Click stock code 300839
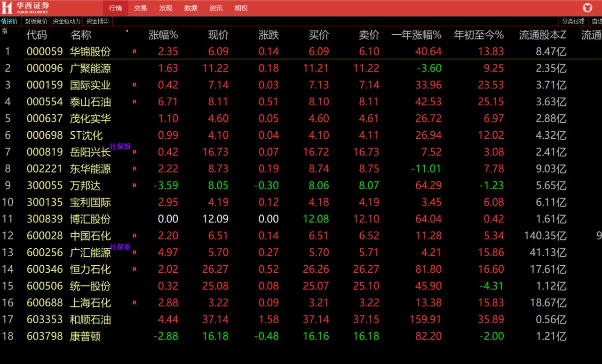 pyautogui.click(x=45, y=219)
